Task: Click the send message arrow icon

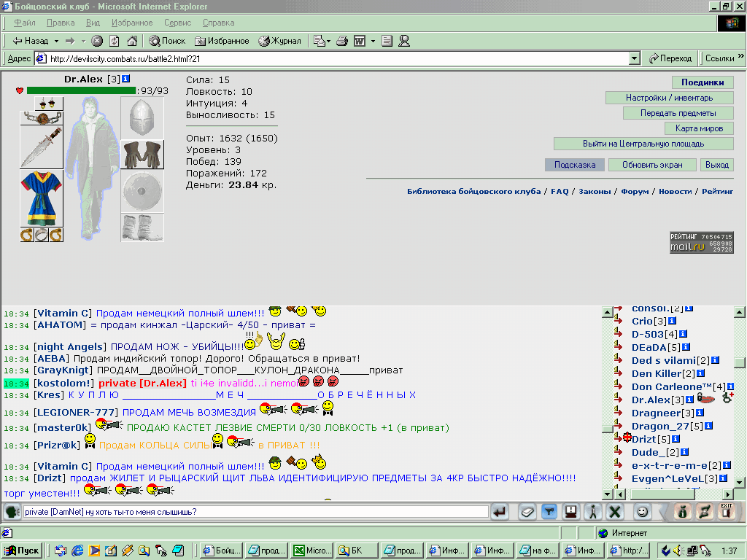Action: [x=499, y=513]
